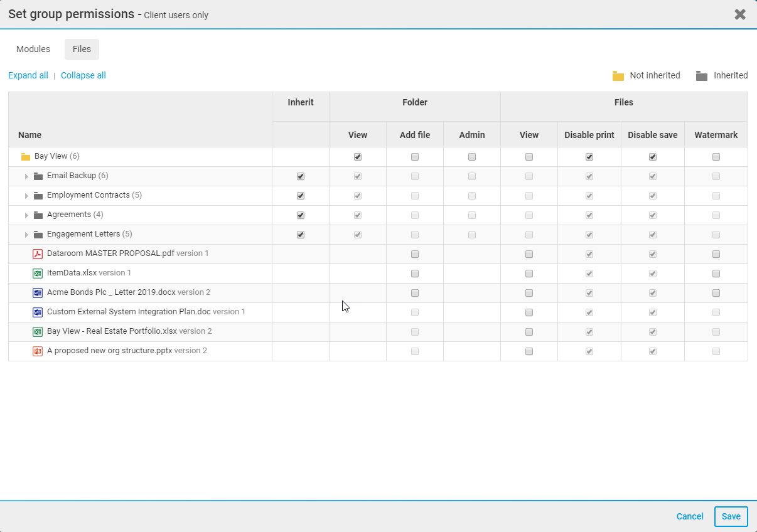Click the Excel icon for Real Estate Portfolio

tap(37, 332)
